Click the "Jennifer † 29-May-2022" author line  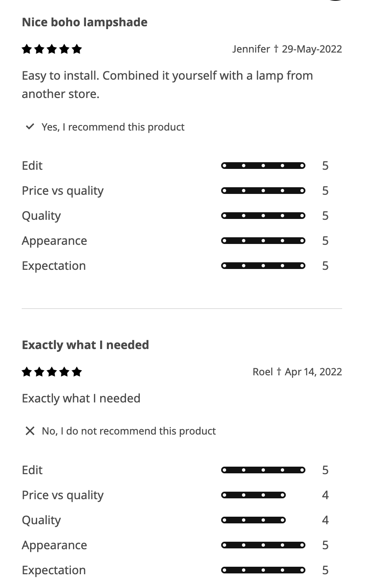[287, 49]
